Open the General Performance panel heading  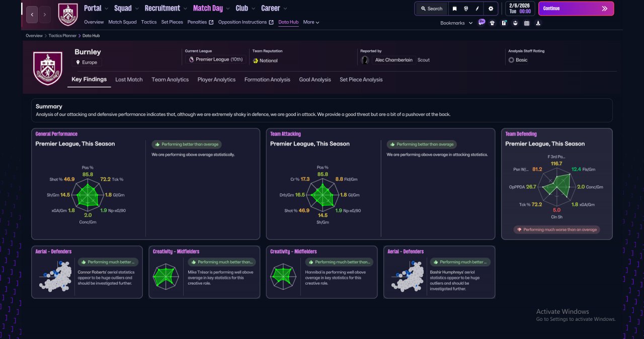[56, 134]
